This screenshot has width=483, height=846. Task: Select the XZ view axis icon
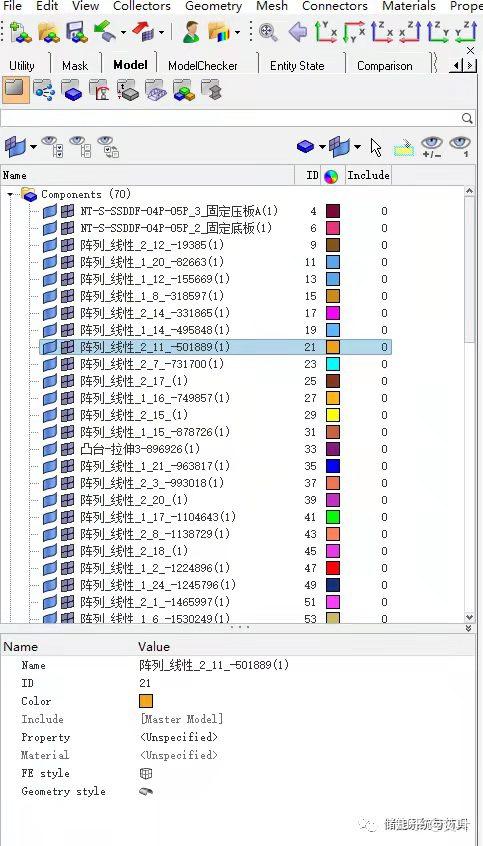[383, 32]
